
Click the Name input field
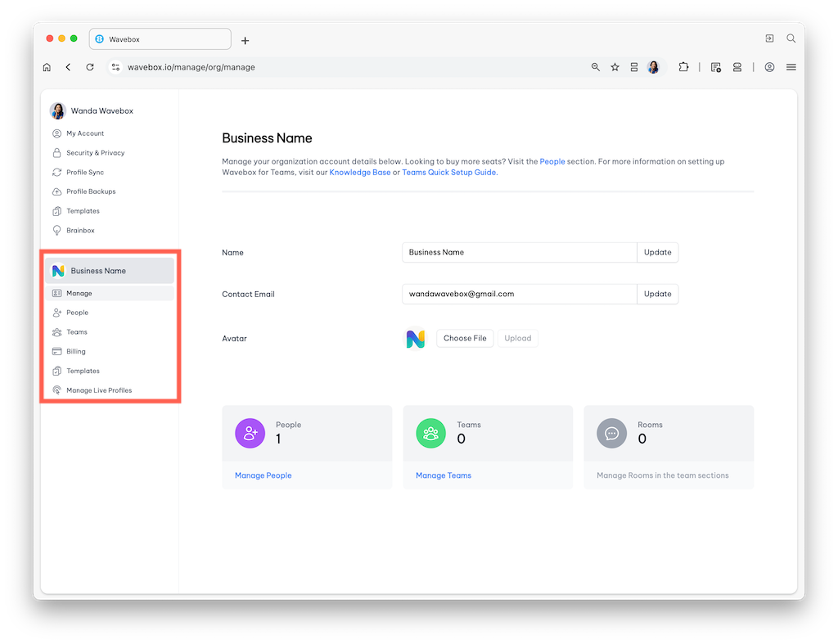[x=520, y=252]
